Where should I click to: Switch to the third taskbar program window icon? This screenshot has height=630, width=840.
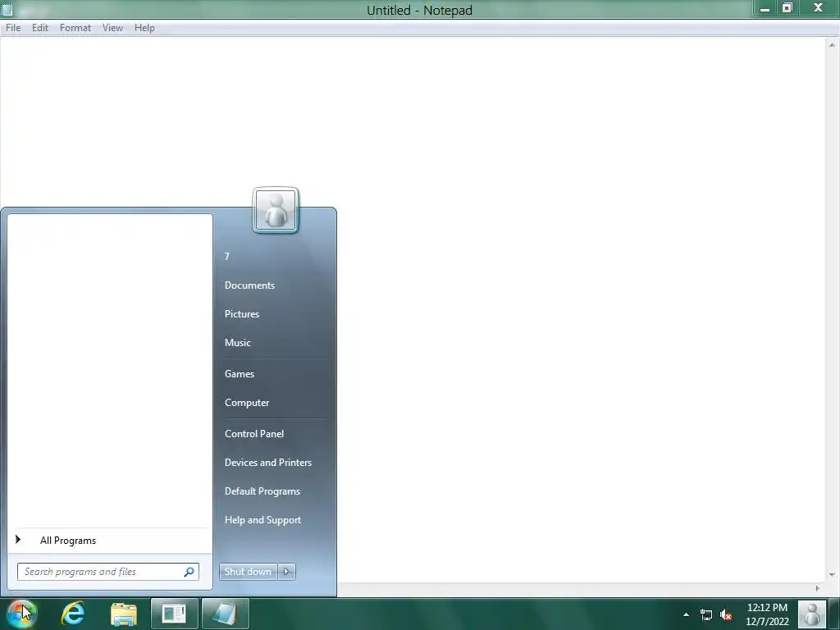click(x=174, y=614)
